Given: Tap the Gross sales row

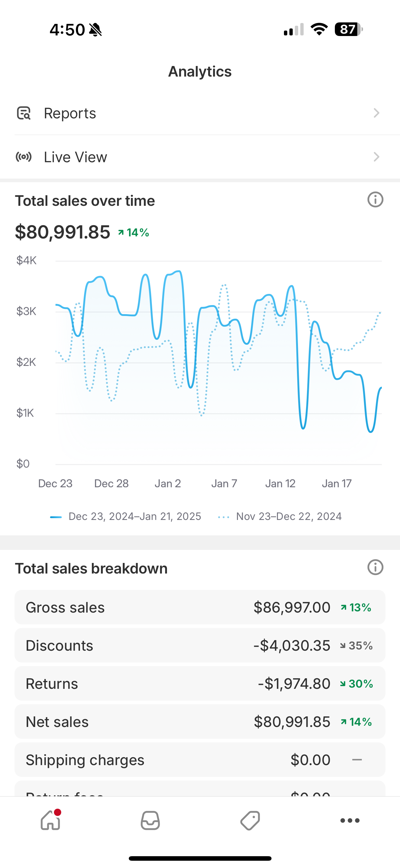Looking at the screenshot, I should point(200,607).
